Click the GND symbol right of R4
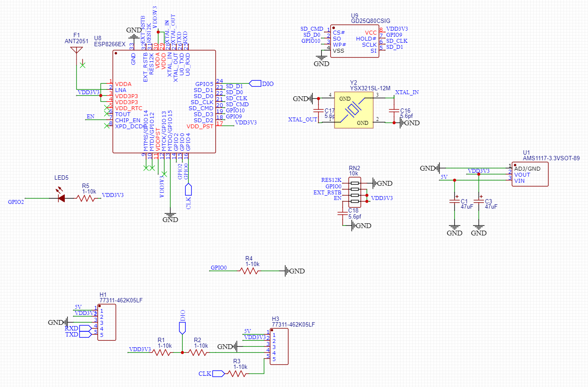The height and width of the screenshot is (387, 588). (x=295, y=271)
